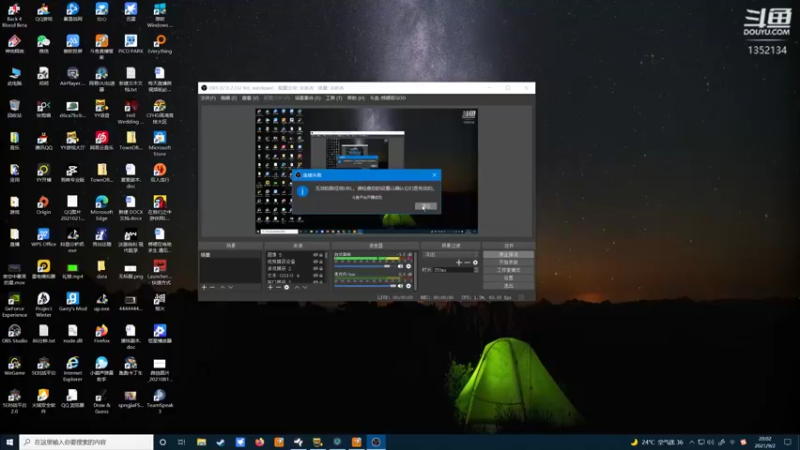Select PICO PARK desktop icon

(131, 44)
